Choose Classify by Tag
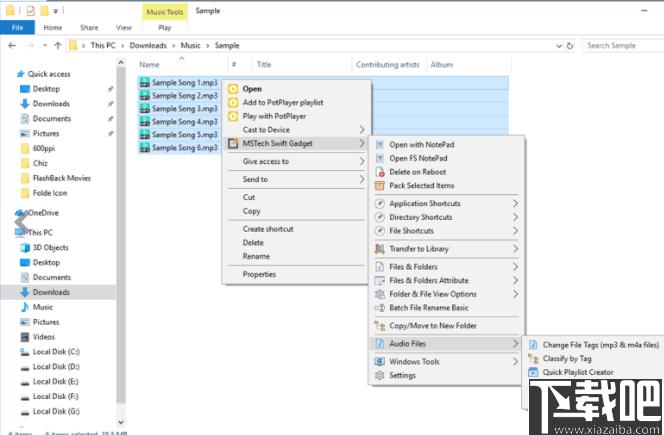The width and height of the screenshot is (664, 435). 567,358
